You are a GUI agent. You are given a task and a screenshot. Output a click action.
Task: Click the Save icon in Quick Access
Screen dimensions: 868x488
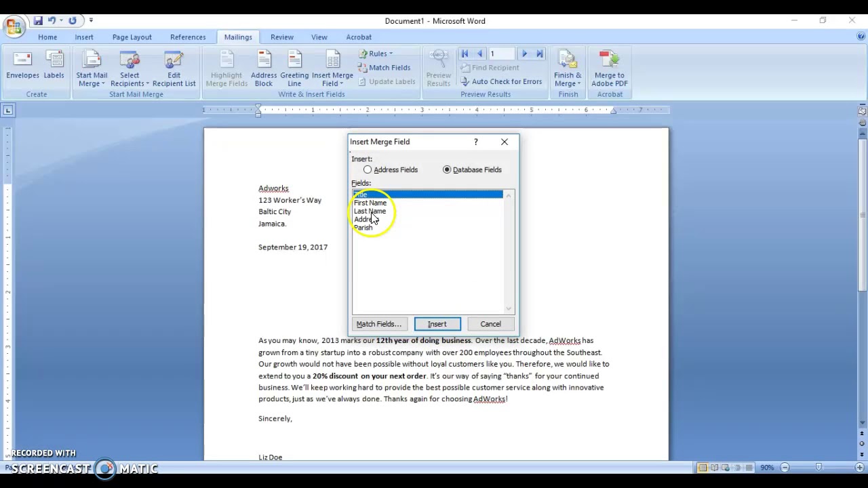click(x=38, y=21)
